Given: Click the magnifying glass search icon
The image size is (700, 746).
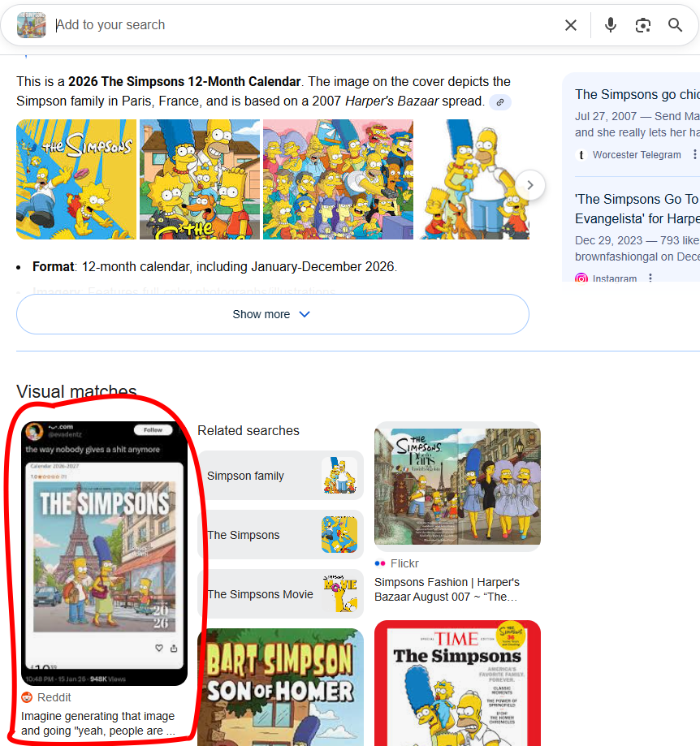Looking at the screenshot, I should pyautogui.click(x=676, y=25).
